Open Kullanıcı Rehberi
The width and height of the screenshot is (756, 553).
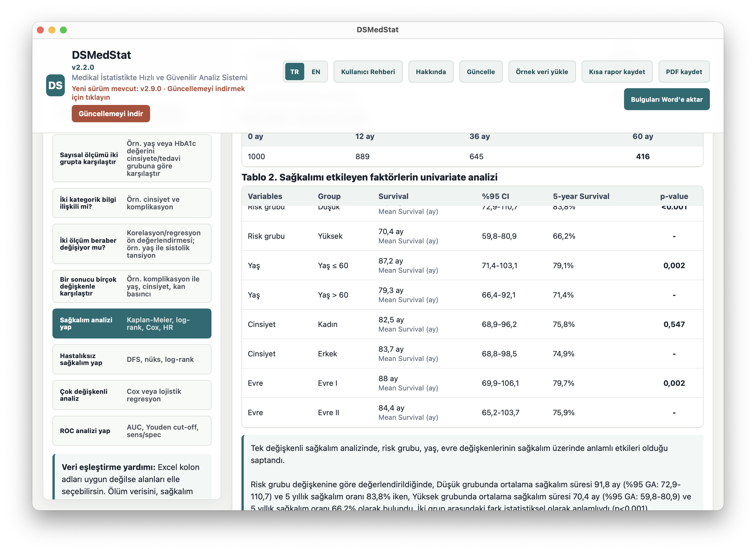[368, 72]
